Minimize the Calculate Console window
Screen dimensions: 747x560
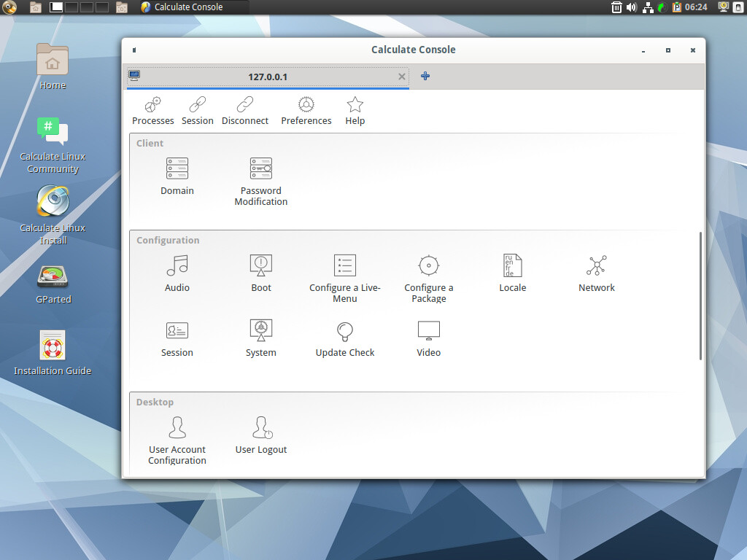click(x=643, y=50)
